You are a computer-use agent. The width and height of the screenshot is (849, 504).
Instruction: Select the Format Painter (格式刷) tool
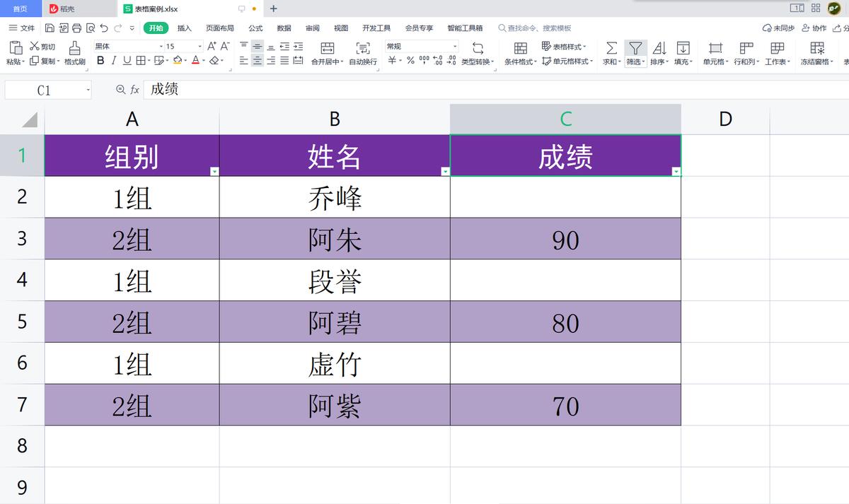coord(75,53)
